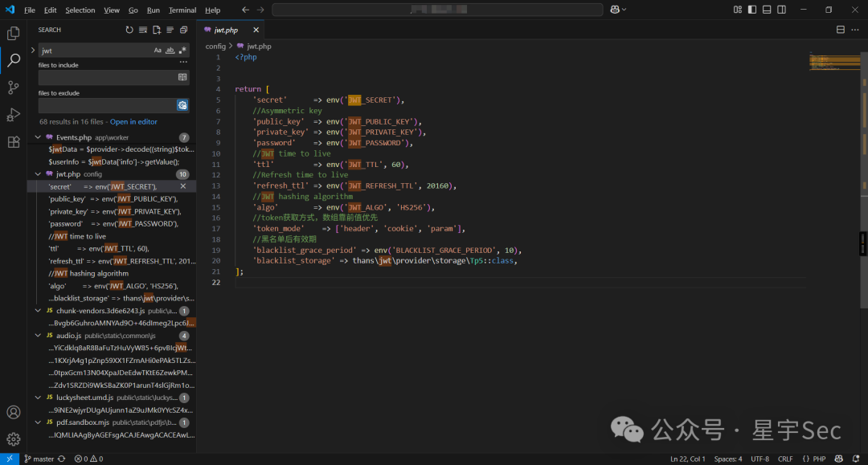Toggle the secondary side bar

(782, 10)
